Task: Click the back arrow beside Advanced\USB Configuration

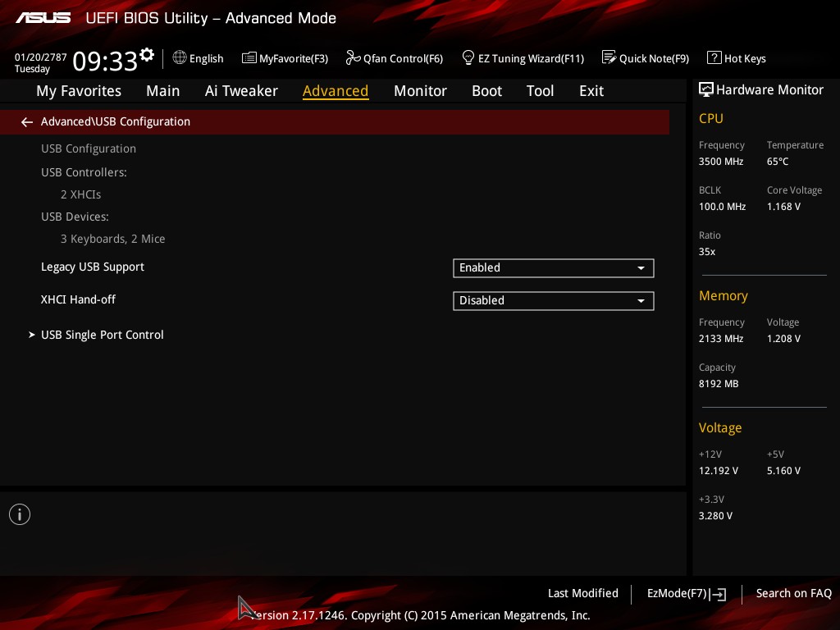Action: (27, 122)
